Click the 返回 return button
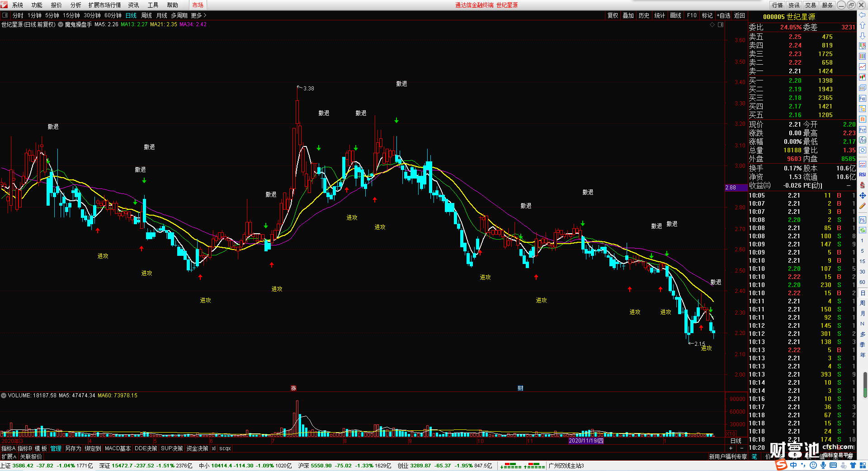The height and width of the screenshot is (471, 868). click(x=740, y=15)
